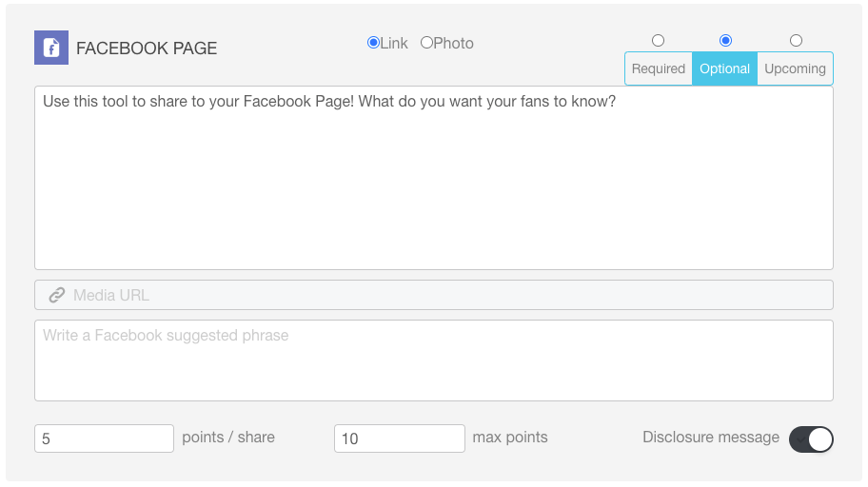Click the Disclosure message label
The width and height of the screenshot is (868, 487).
(x=711, y=438)
